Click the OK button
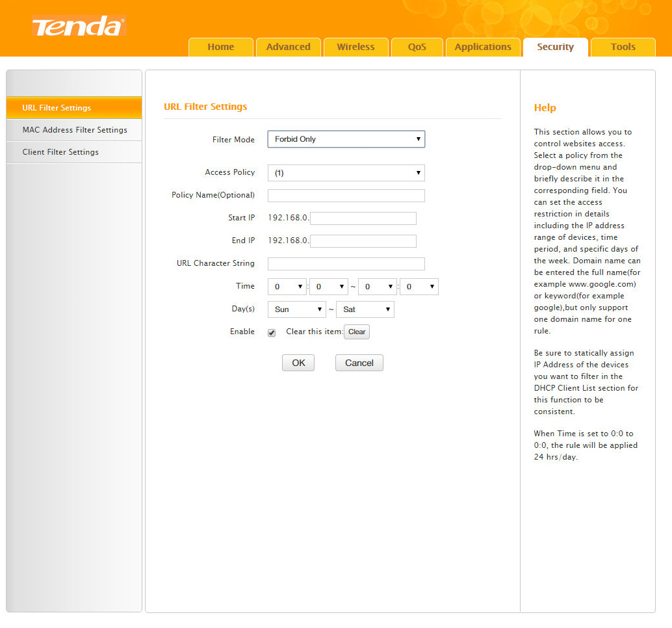The width and height of the screenshot is (672, 628). (298, 363)
